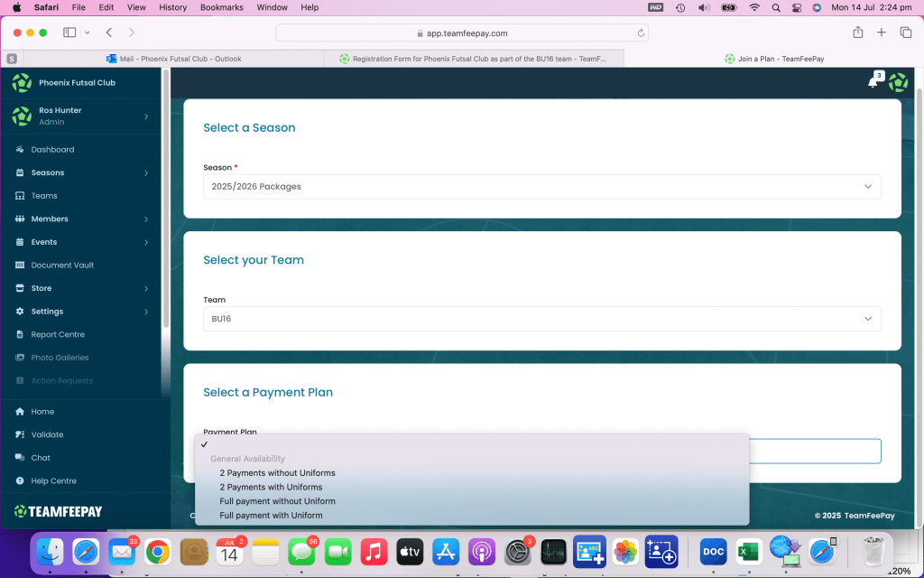Open Teams in the sidebar

point(44,195)
